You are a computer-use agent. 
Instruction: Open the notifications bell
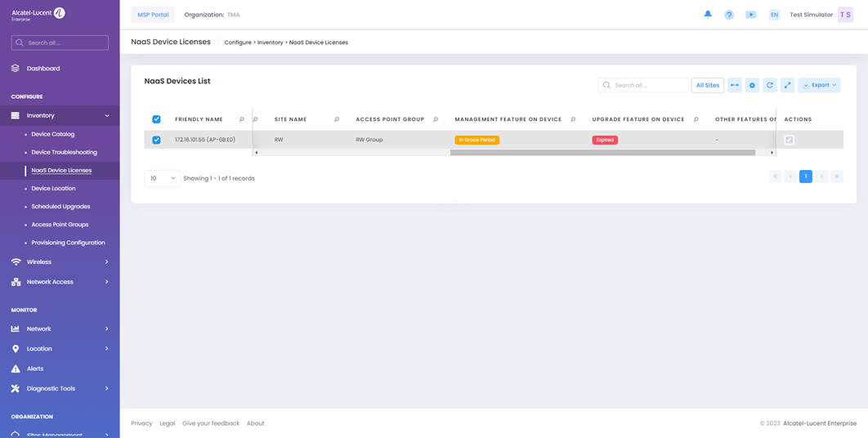708,15
